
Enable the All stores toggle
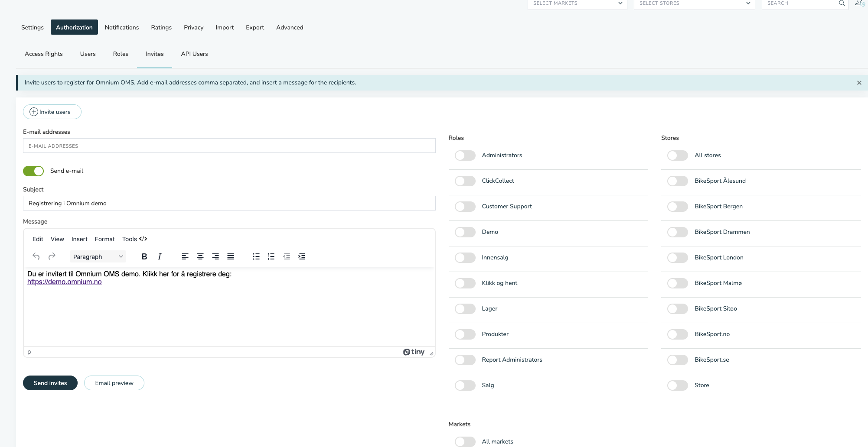tap(678, 155)
